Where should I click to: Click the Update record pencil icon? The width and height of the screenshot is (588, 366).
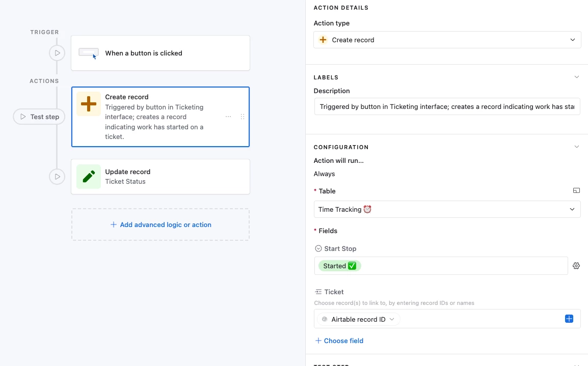89,177
